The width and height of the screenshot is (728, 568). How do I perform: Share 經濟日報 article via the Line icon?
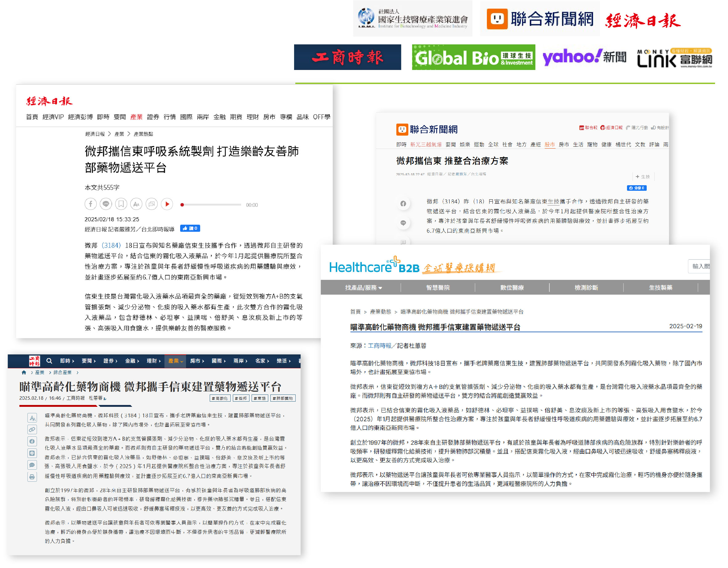pos(106,204)
